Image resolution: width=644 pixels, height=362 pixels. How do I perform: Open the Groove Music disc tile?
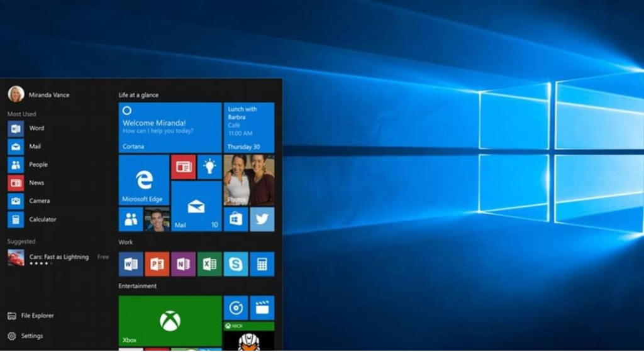point(236,308)
